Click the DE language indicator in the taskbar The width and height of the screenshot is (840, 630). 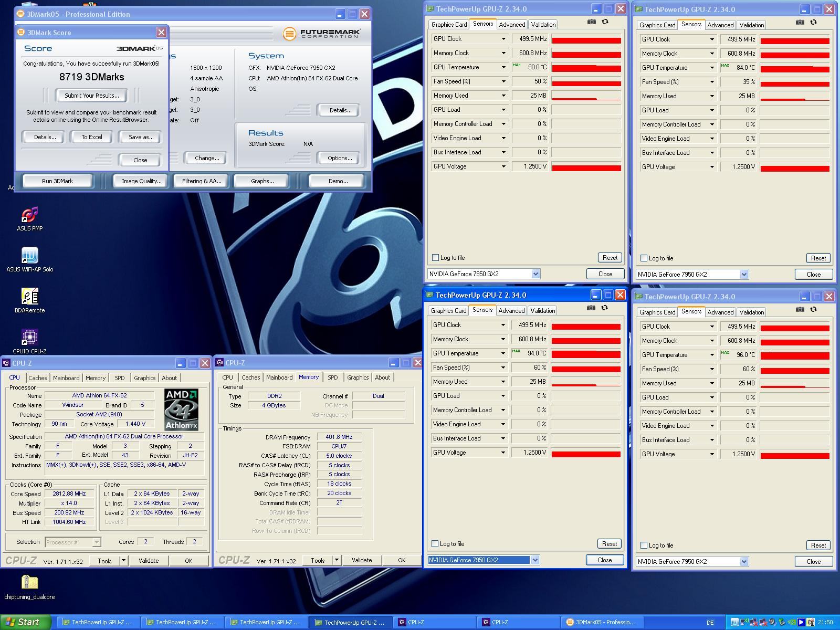[x=710, y=623]
